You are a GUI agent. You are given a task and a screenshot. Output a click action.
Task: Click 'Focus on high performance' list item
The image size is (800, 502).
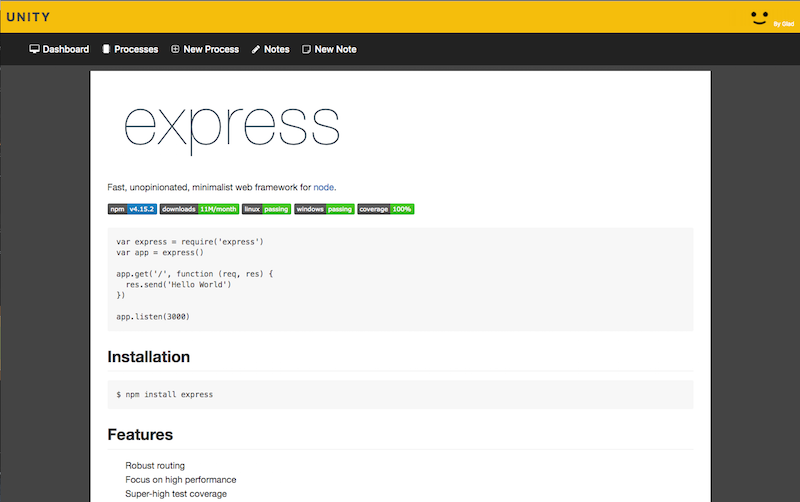point(181,480)
